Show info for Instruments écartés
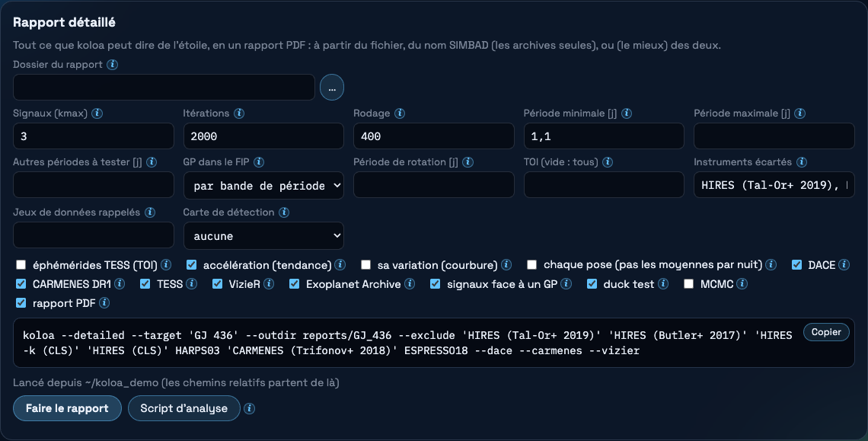Image resolution: width=868 pixels, height=441 pixels. point(802,161)
